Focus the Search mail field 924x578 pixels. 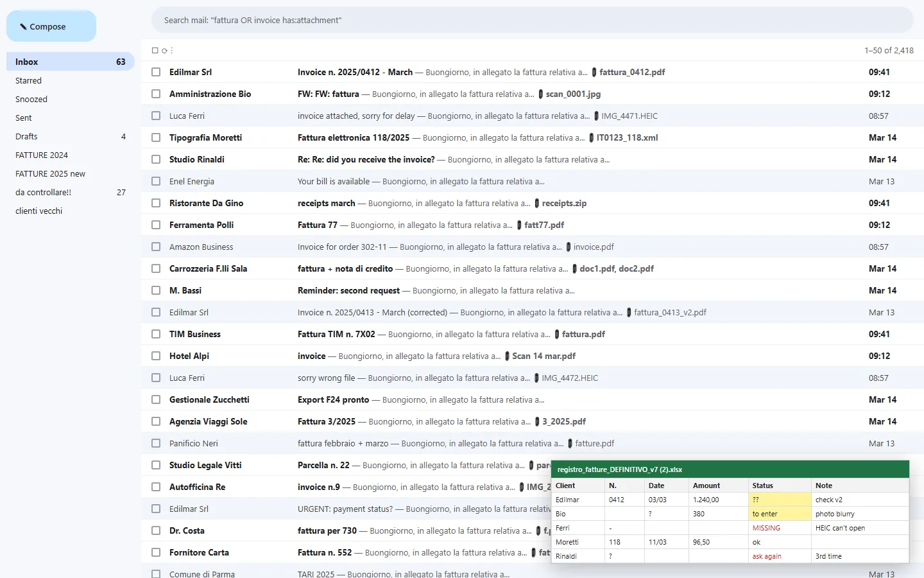click(x=532, y=20)
